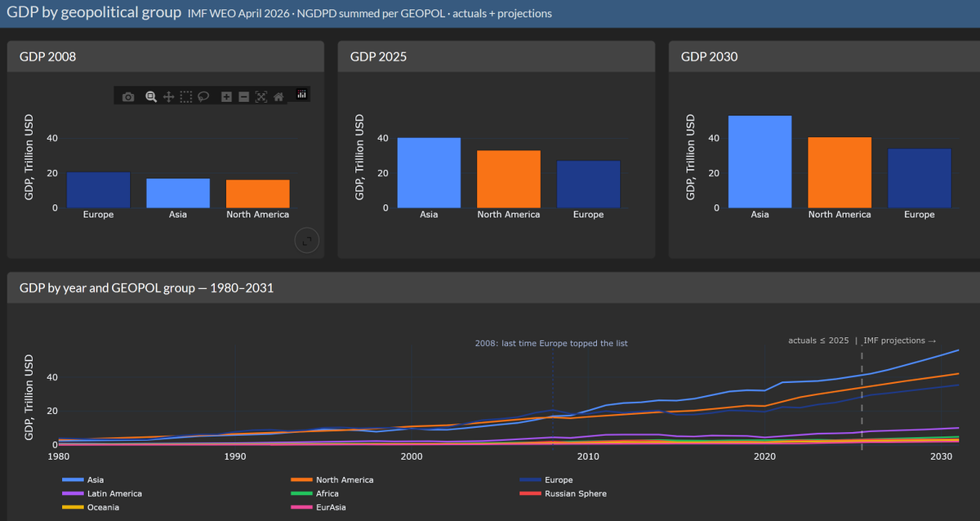Click the 'Europe' x-axis label in GDP 2030

pyautogui.click(x=920, y=215)
